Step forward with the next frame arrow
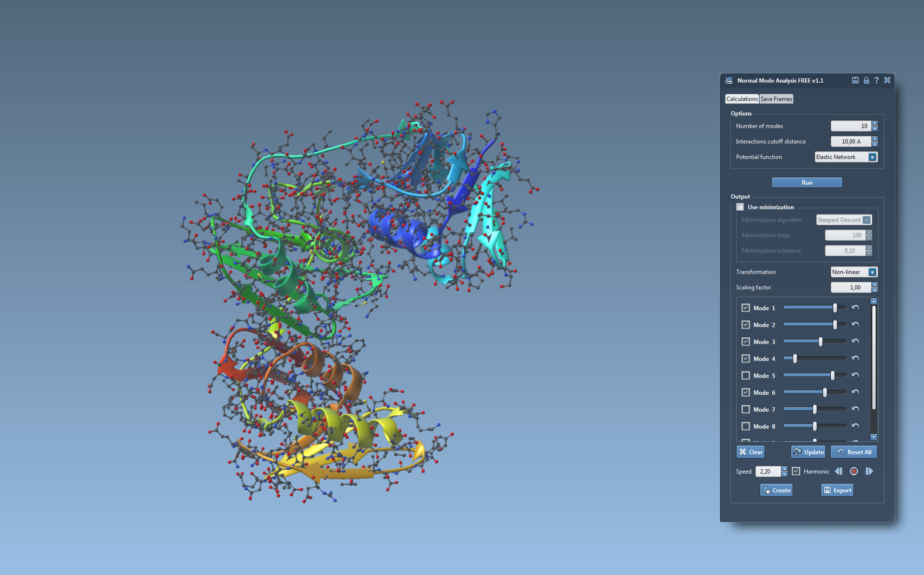Screen dimensions: 924x575 pos(869,471)
